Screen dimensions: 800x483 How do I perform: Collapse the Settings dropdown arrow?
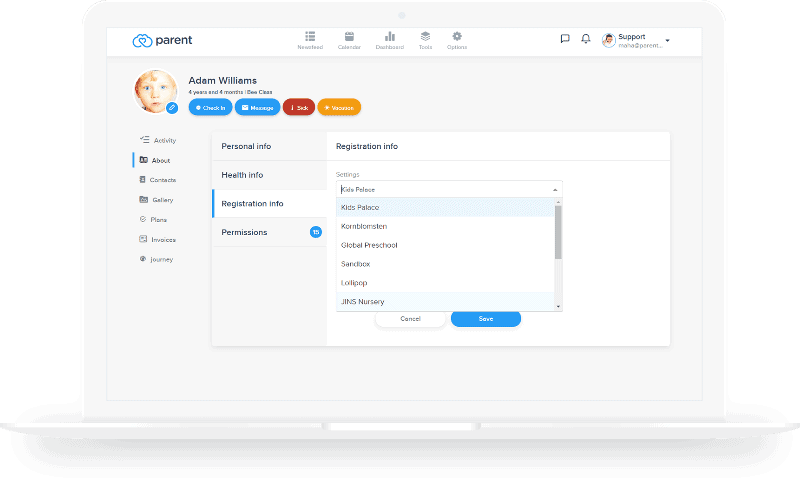pyautogui.click(x=555, y=190)
